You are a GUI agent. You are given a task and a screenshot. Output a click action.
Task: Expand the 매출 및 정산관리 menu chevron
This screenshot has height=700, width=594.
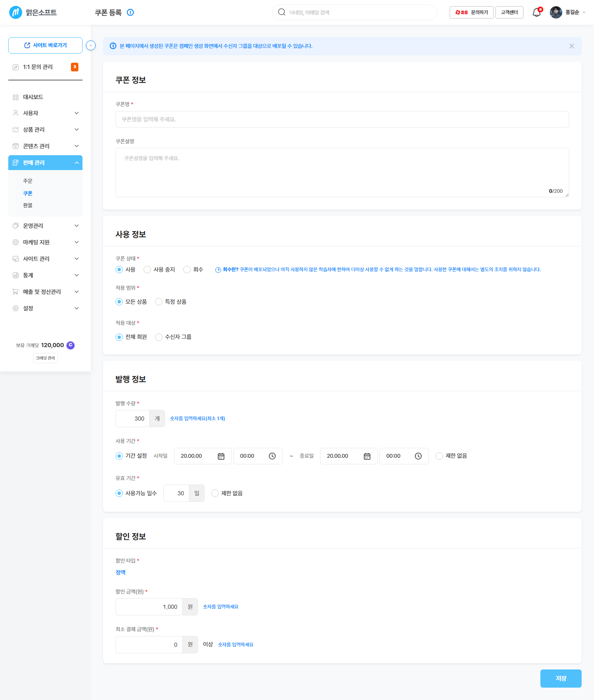(77, 292)
